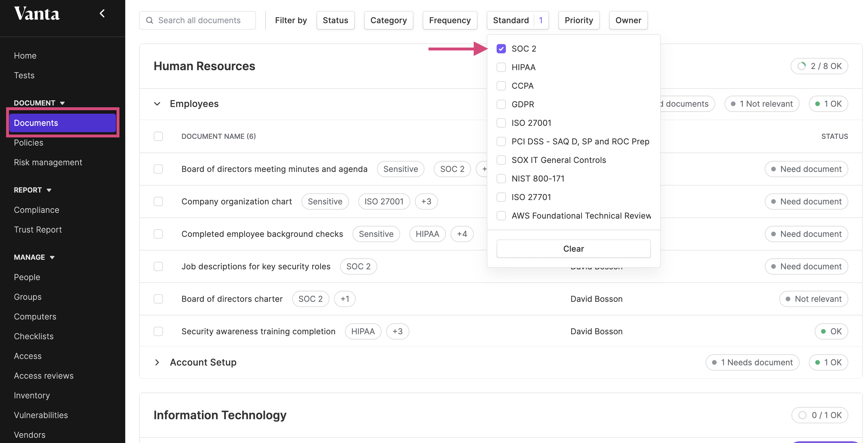
Task: Open Vendors in sidebar
Action: coord(30,435)
